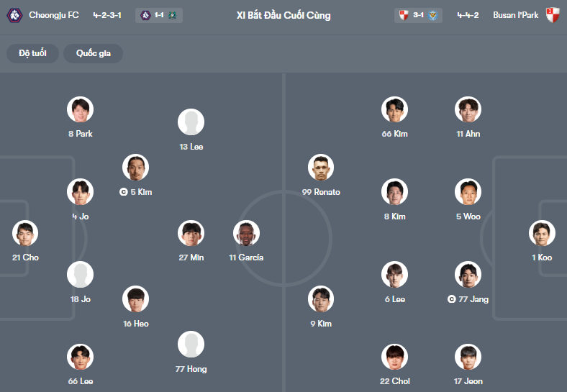The image size is (567, 392).
Task: Open Busan's last 3-1 match result
Action: 418,14
